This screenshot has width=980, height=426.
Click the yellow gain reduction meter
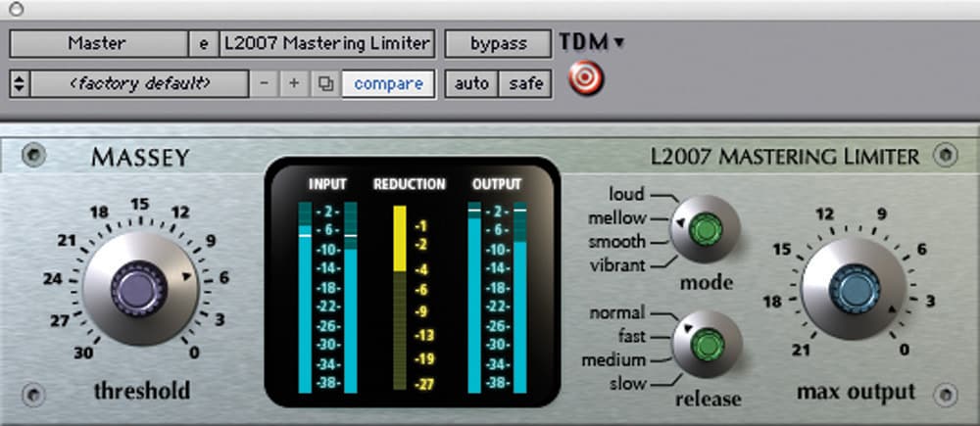(x=400, y=298)
